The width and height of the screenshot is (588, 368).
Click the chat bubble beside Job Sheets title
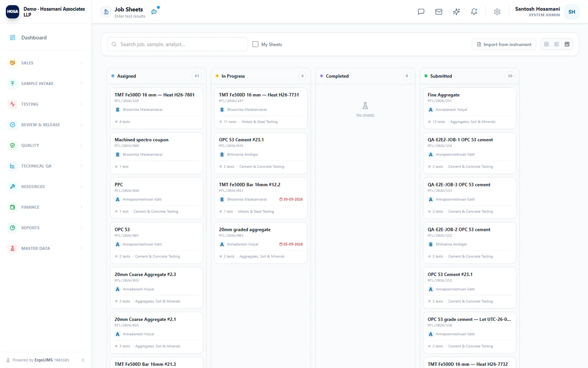(x=154, y=12)
